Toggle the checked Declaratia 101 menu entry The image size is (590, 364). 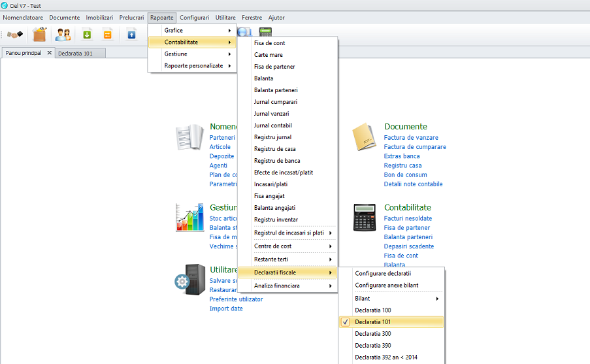coord(391,322)
